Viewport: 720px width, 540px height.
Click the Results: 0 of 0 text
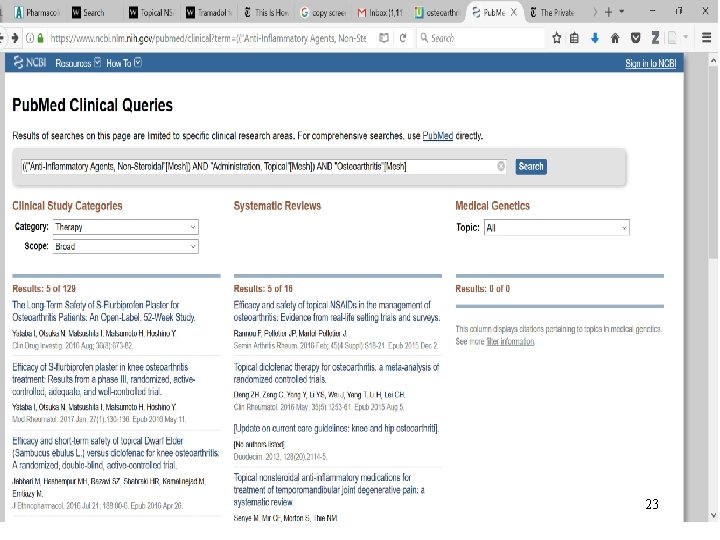(483, 289)
